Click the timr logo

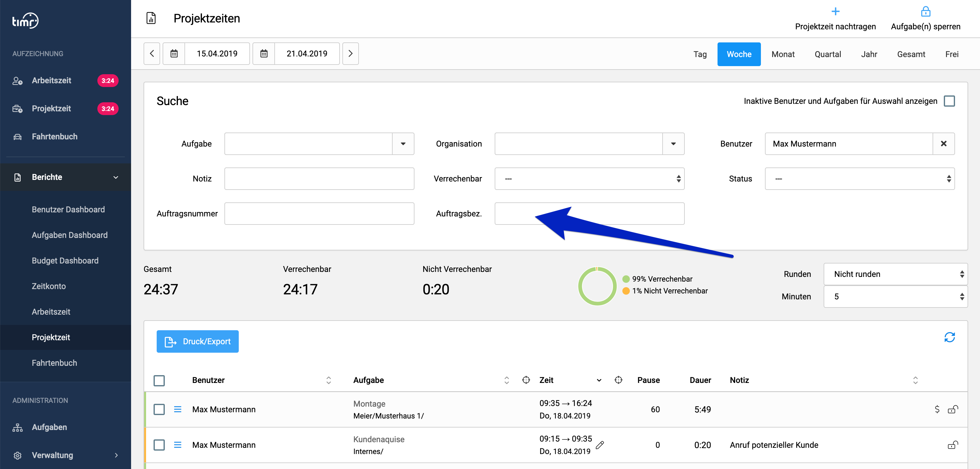pyautogui.click(x=25, y=21)
